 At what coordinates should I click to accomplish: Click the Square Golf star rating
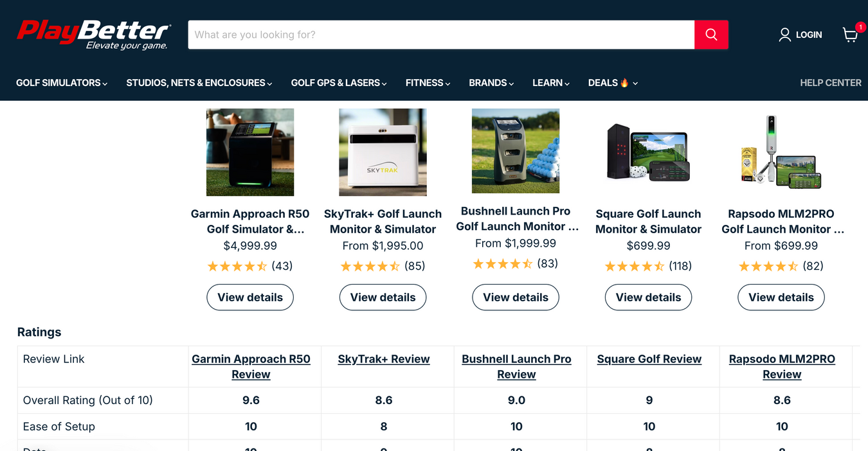click(x=635, y=266)
